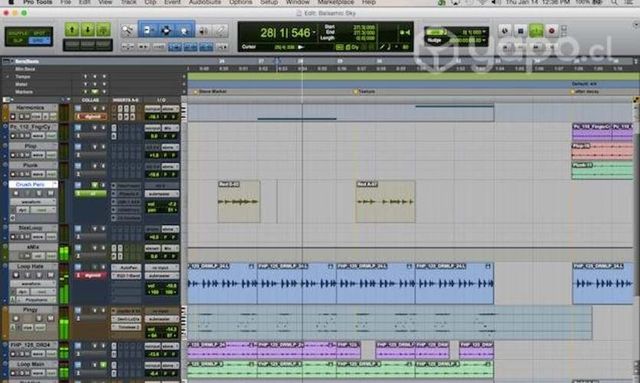Click the red collaboration button on the Harmonica track
The height and width of the screenshot is (383, 640).
click(x=92, y=117)
